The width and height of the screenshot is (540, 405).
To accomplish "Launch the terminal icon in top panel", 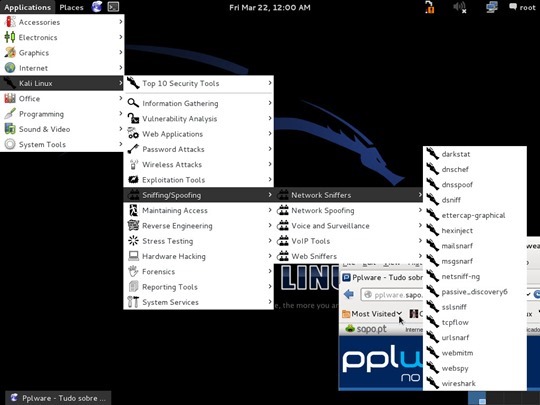I will [x=113, y=7].
